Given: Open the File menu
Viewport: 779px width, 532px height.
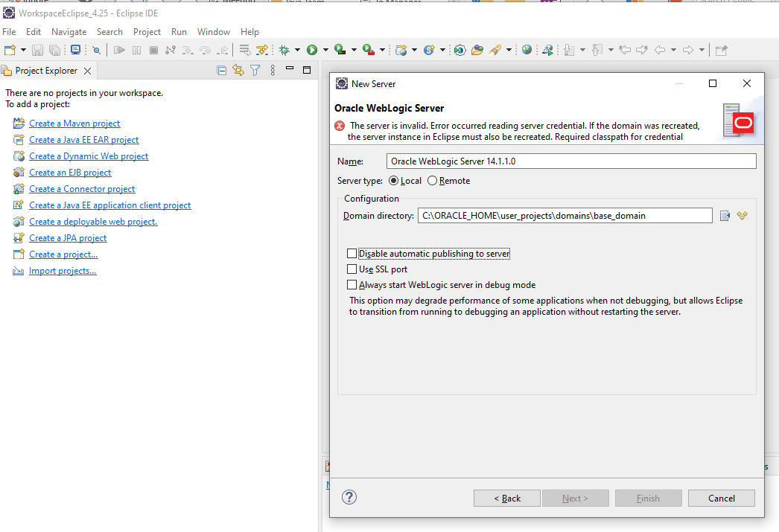Looking at the screenshot, I should click(x=9, y=32).
